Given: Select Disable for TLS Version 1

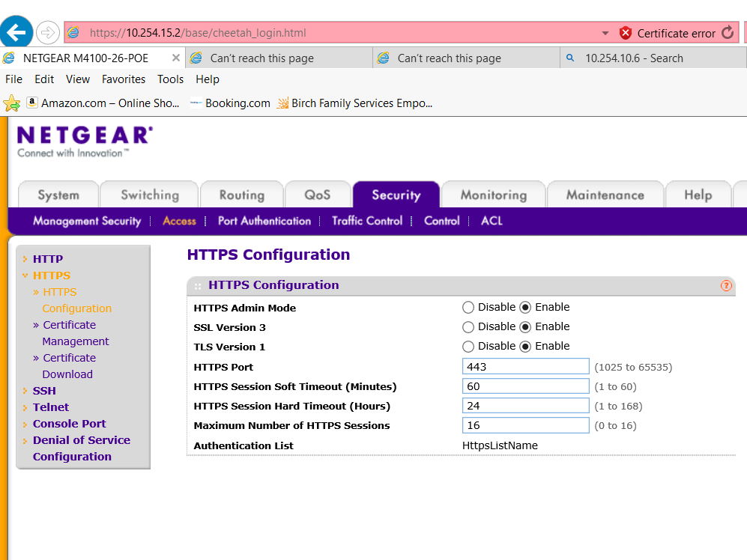Looking at the screenshot, I should 468,347.
